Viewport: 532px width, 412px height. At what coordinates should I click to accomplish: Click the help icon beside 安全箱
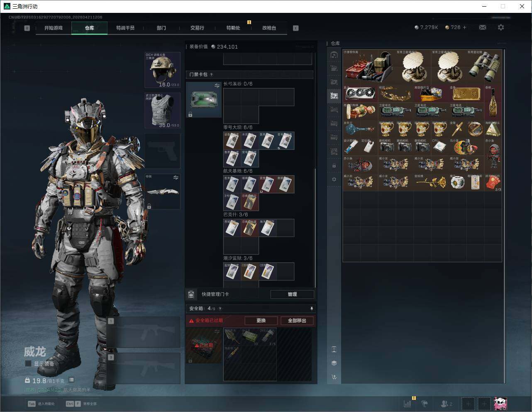point(220,309)
